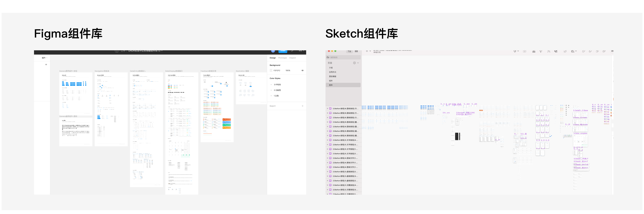The image size is (644, 214).
Task: Click the Figma user avatar icon
Action: 273,51
